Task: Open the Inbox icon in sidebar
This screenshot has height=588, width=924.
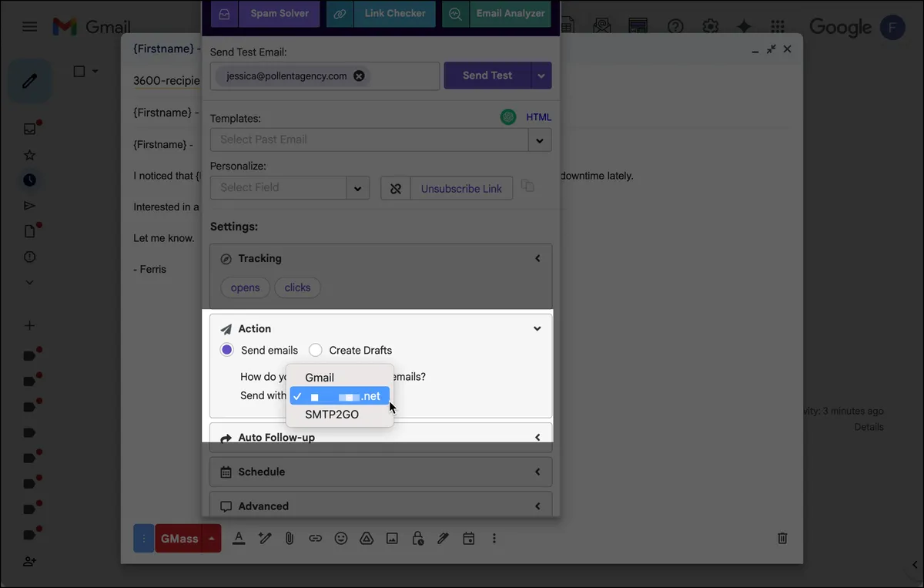Action: (x=29, y=129)
